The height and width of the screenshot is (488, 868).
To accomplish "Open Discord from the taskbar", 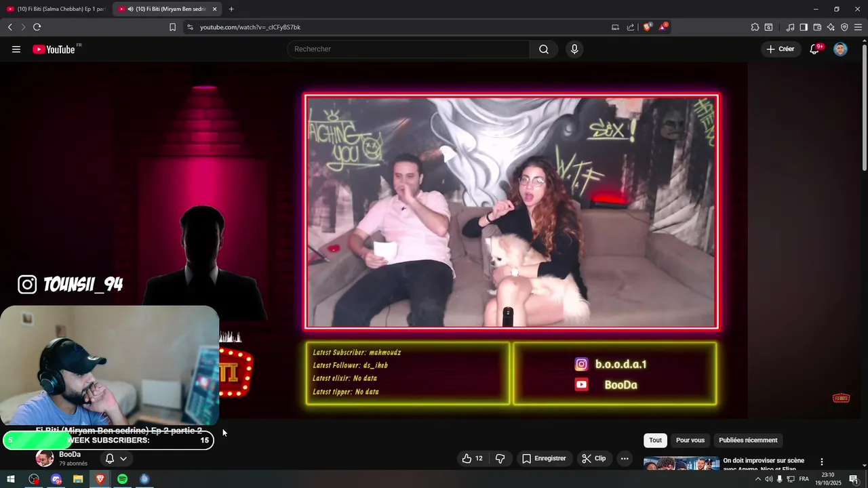I will 56,479.
